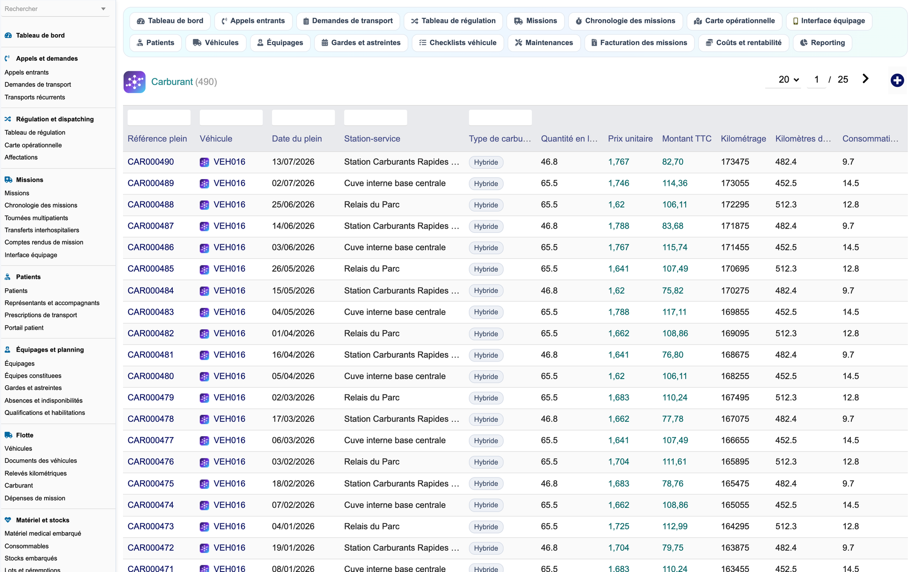Expand the Rechercher search dropdown arrow

click(x=104, y=9)
